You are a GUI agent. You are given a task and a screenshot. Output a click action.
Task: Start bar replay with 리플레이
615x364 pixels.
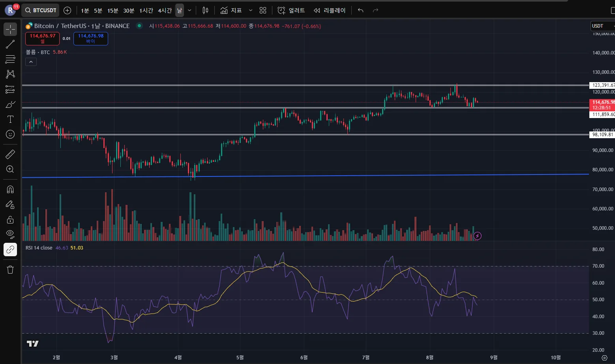tap(330, 10)
